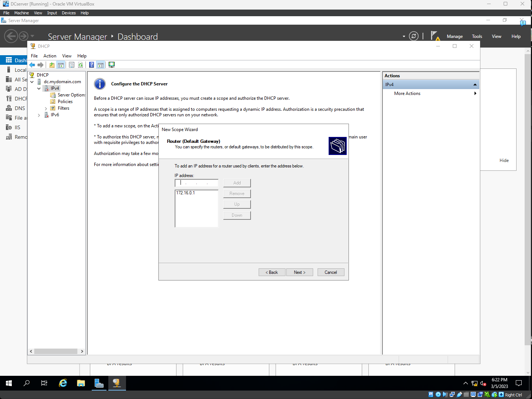Viewport: 532px width, 399px height.
Task: Click the up one level folder icon
Action: pos(52,65)
